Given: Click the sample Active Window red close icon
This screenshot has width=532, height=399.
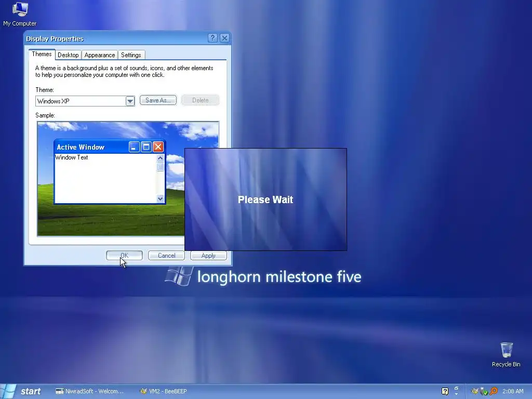Looking at the screenshot, I should (x=158, y=147).
